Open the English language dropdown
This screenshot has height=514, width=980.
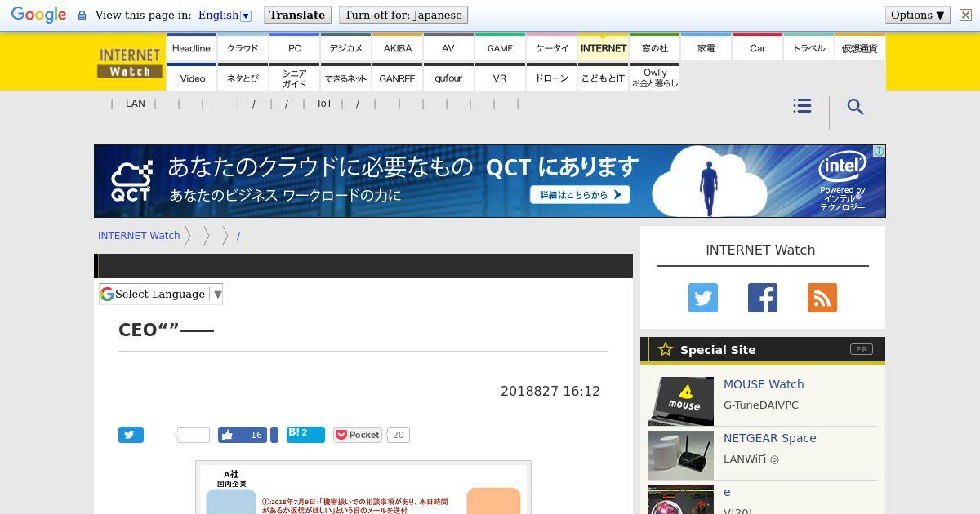pyautogui.click(x=225, y=15)
